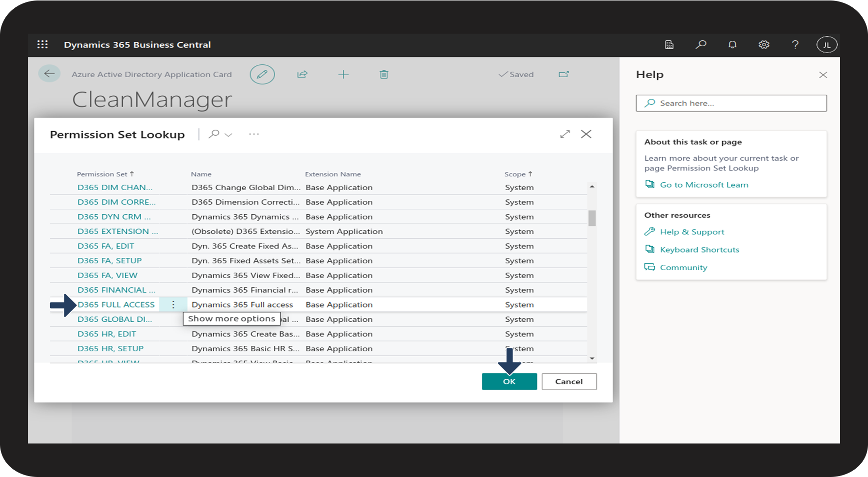Open the ellipsis more actions menu
This screenshot has height=477, width=868.
253,134
